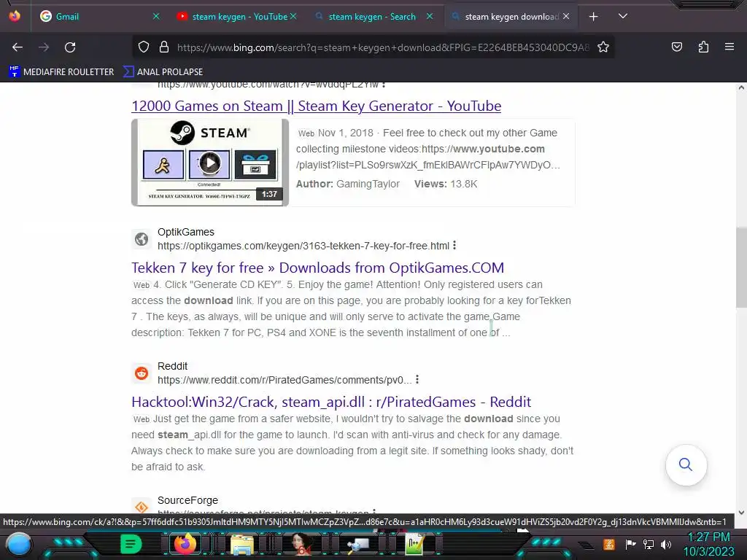Open Hacktool:Win32/Crack Reddit result
The height and width of the screenshot is (560, 747).
click(x=331, y=402)
